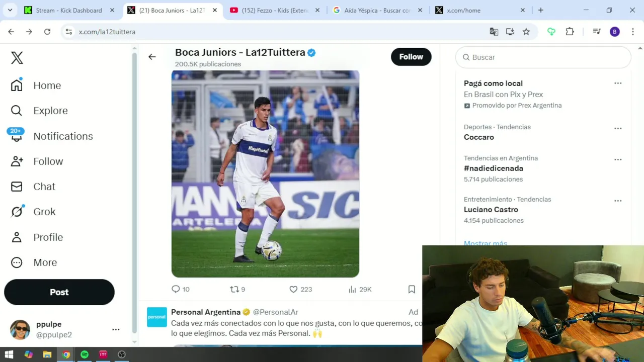Open the Pagá como local promoted trend
This screenshot has height=362, width=644.
[493, 83]
